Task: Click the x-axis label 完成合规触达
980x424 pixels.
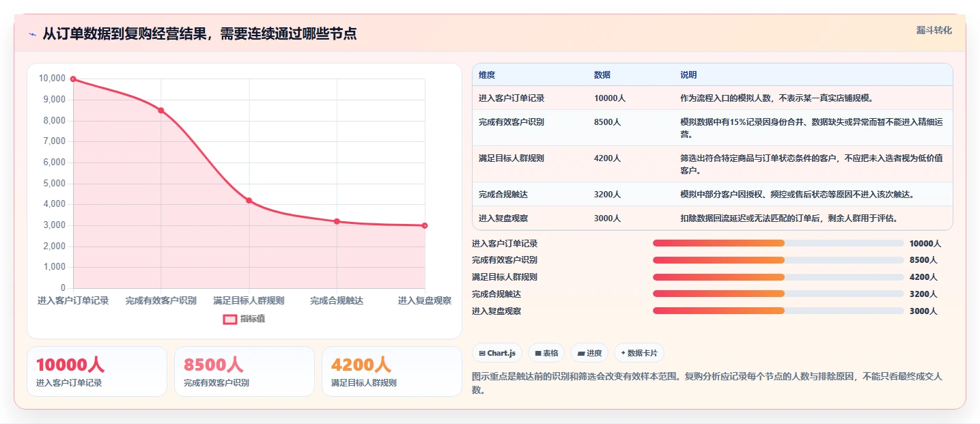Action: click(337, 300)
